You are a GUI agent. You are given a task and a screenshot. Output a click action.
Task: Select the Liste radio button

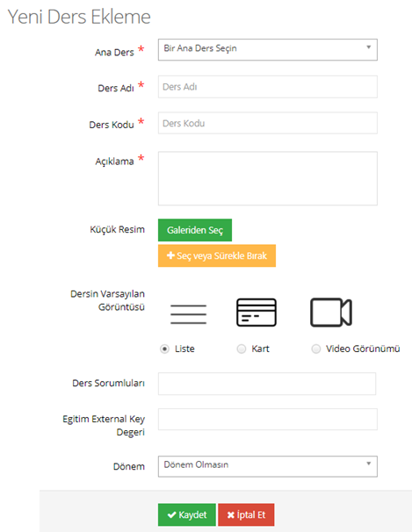coord(164,349)
